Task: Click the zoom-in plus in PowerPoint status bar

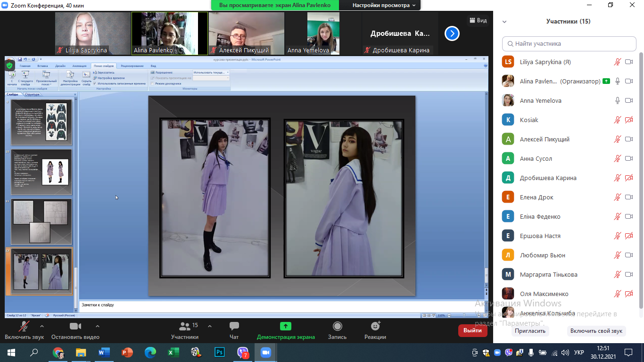Action: click(x=478, y=315)
